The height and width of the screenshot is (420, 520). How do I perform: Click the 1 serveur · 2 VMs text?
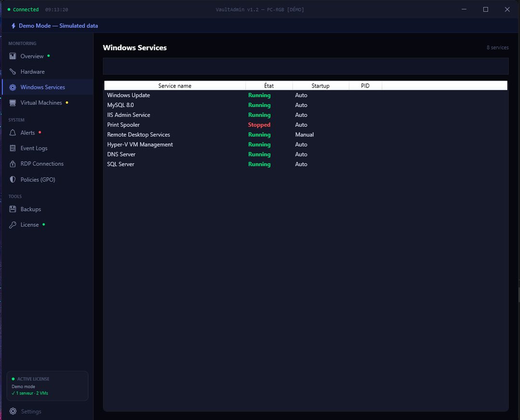[x=30, y=393]
